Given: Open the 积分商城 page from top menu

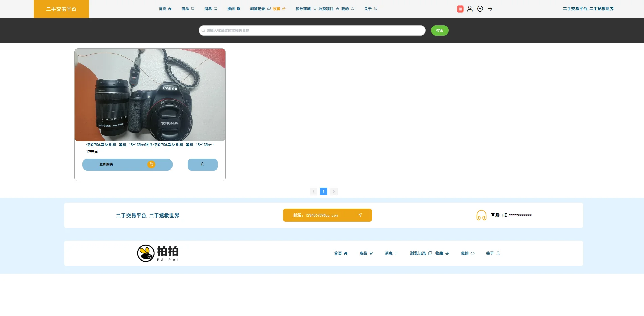Looking at the screenshot, I should coord(303,9).
